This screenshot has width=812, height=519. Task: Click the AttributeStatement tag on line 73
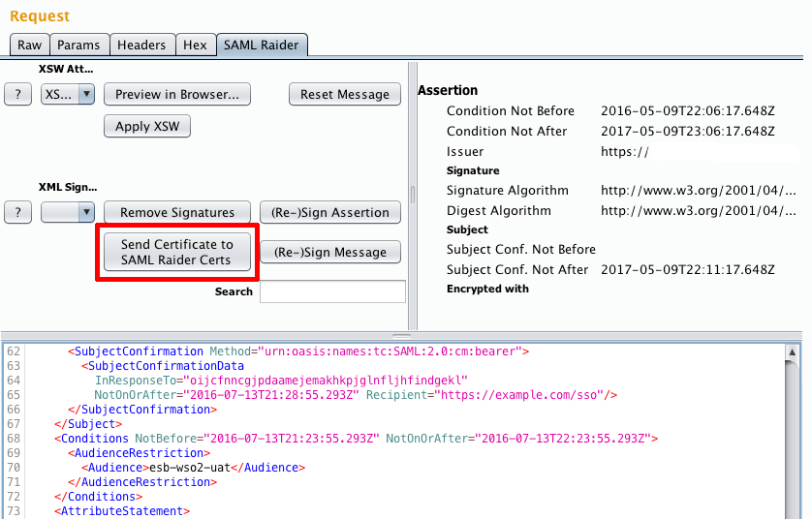(122, 510)
